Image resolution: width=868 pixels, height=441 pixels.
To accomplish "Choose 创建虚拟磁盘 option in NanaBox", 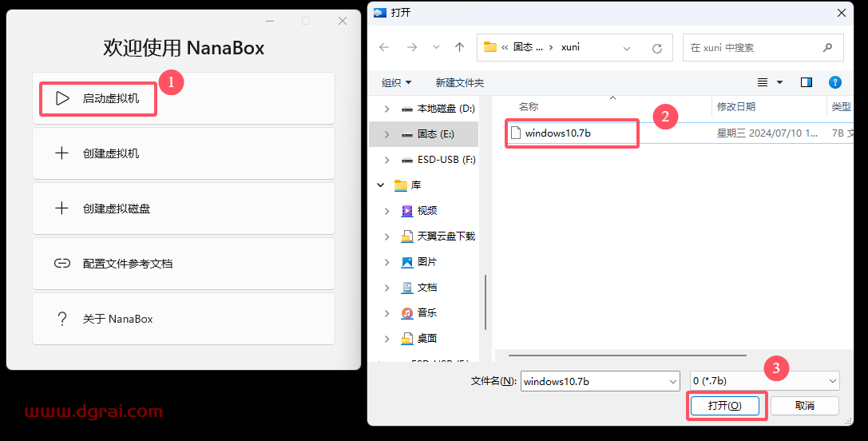I will coord(184,209).
